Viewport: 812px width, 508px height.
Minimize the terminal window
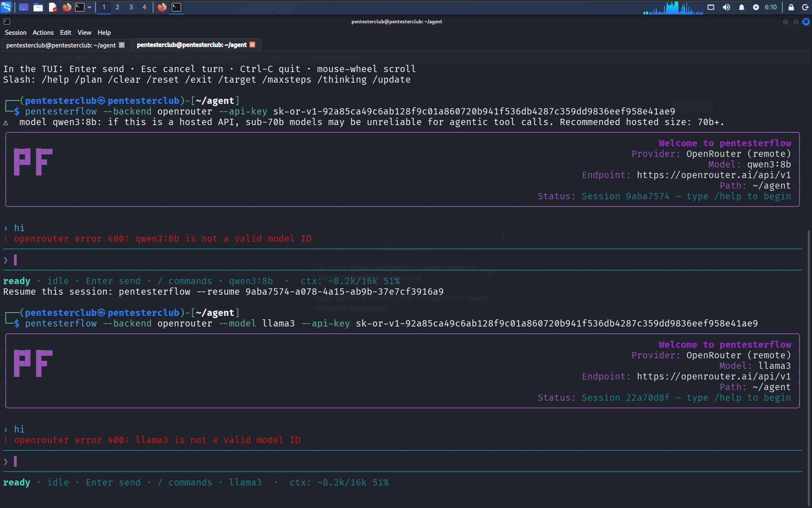coord(786,22)
